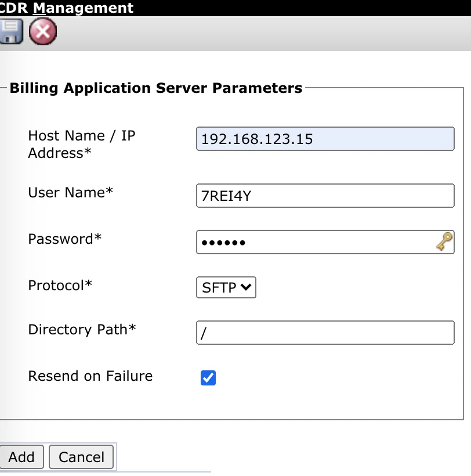Viewport: 471px width, 476px height.
Task: Select the Host Name / IP Address field
Action: click(325, 139)
